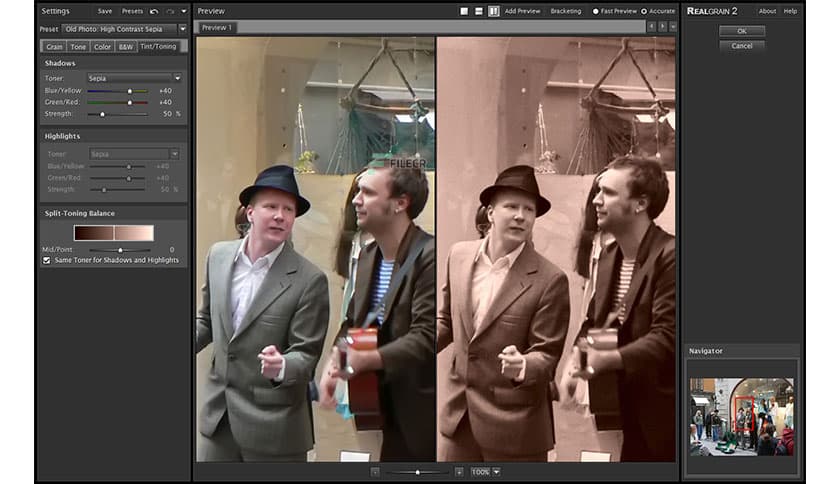Click the zoom in plus button
This screenshot has width=836, height=484.
click(x=459, y=472)
